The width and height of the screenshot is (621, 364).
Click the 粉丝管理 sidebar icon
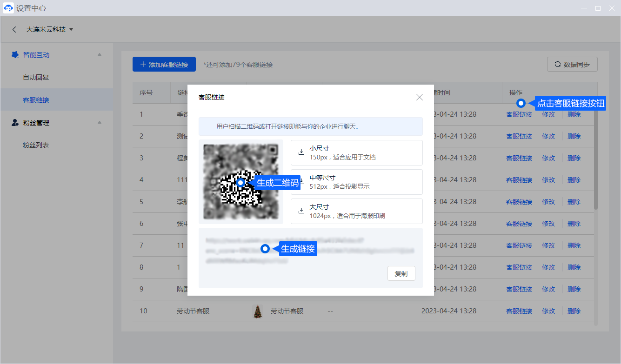click(15, 123)
